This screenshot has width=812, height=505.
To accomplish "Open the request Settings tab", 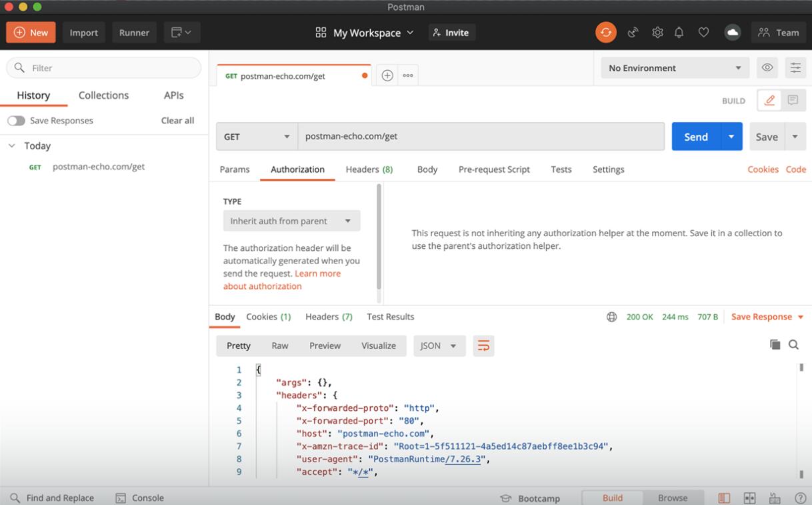I will pos(609,169).
